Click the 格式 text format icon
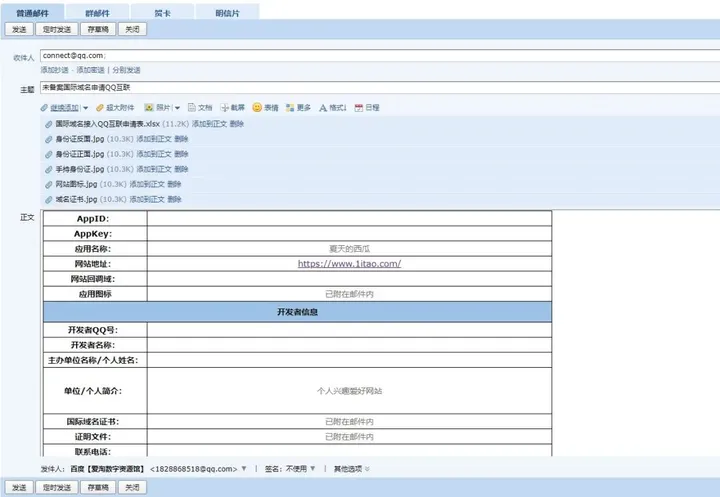The height and width of the screenshot is (497, 720). (x=323, y=107)
